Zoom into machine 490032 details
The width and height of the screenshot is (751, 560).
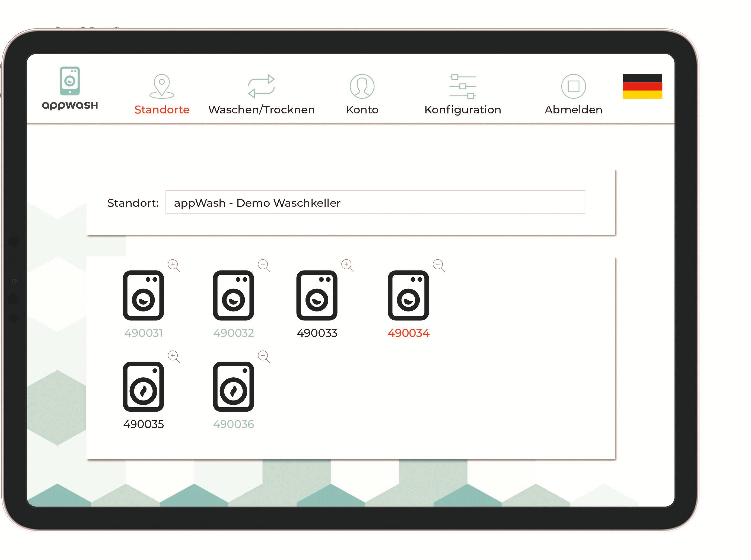coord(264,265)
